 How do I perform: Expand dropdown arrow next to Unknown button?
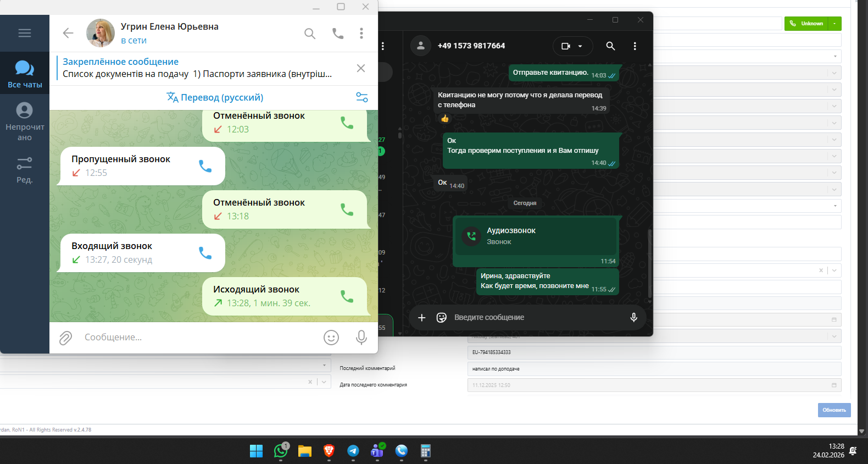(x=835, y=24)
